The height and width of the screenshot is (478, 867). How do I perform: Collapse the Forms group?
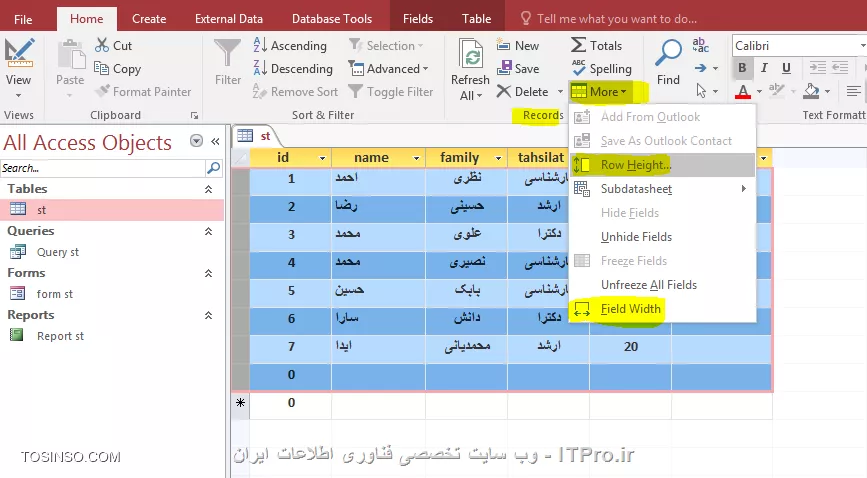coord(208,273)
